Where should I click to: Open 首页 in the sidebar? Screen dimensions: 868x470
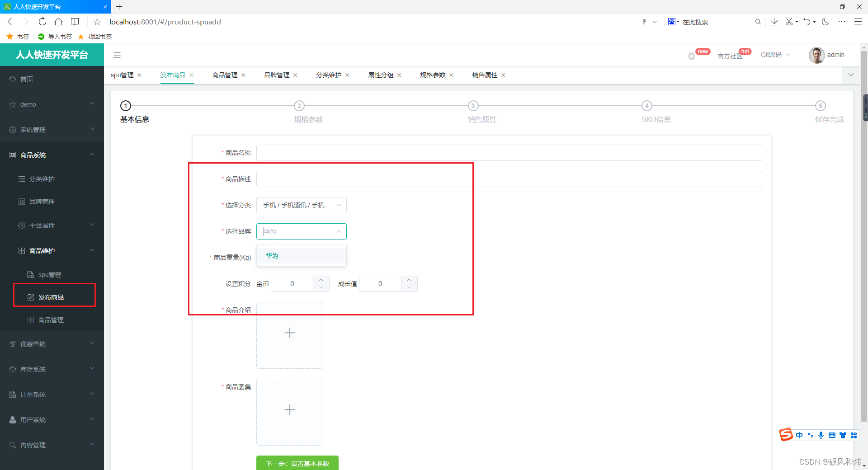(52, 79)
